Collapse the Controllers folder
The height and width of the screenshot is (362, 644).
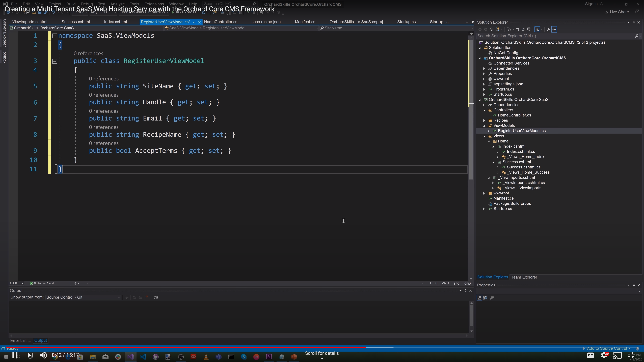pyautogui.click(x=484, y=110)
